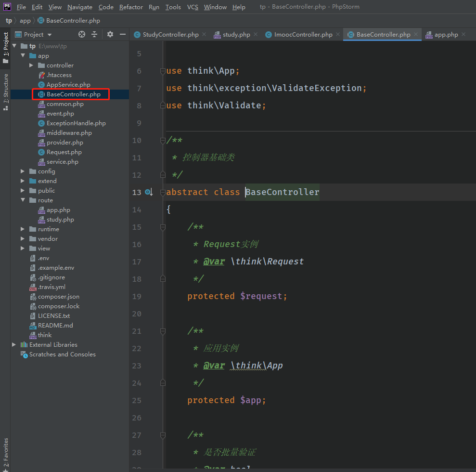
Task: Close the ImoocController.php tab
Action: (338, 34)
